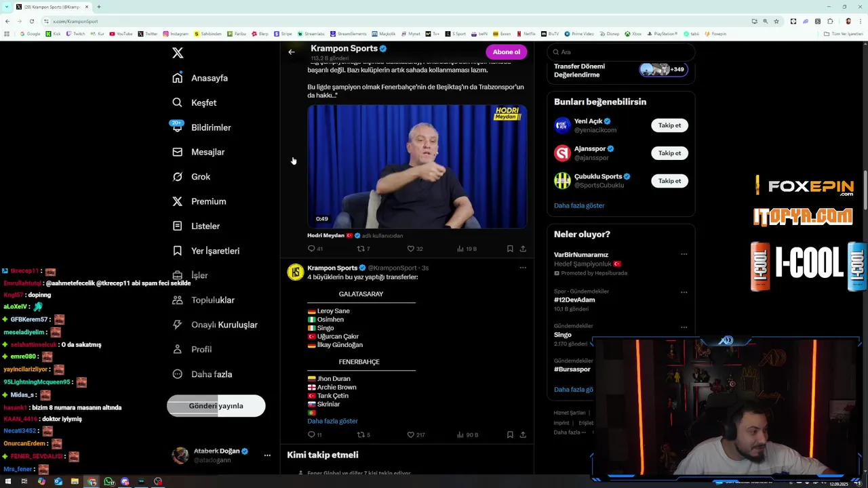Viewport: 868px width, 488px height.
Task: Open Netflix bookmark in bookmarks bar
Action: tap(526, 34)
